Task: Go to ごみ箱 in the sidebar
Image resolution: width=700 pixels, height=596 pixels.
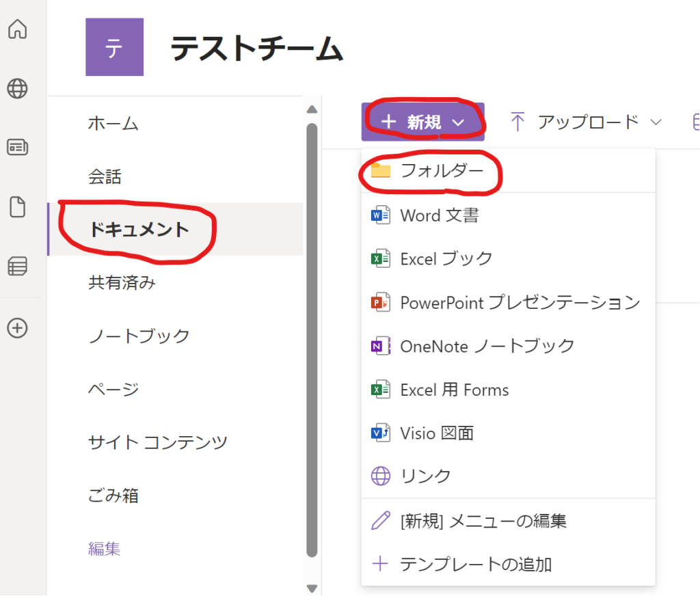Action: 113,495
